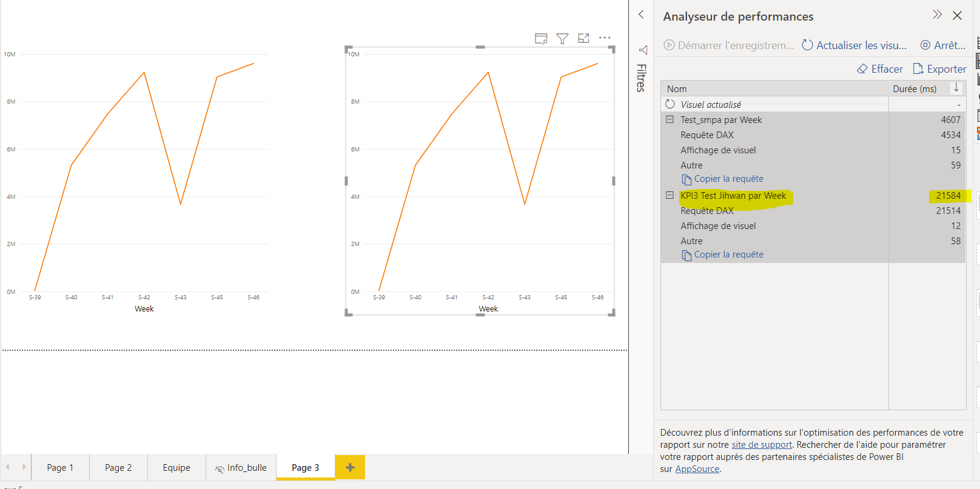Click the right chart's Week axis title
This screenshot has width=980, height=489.
488,308
